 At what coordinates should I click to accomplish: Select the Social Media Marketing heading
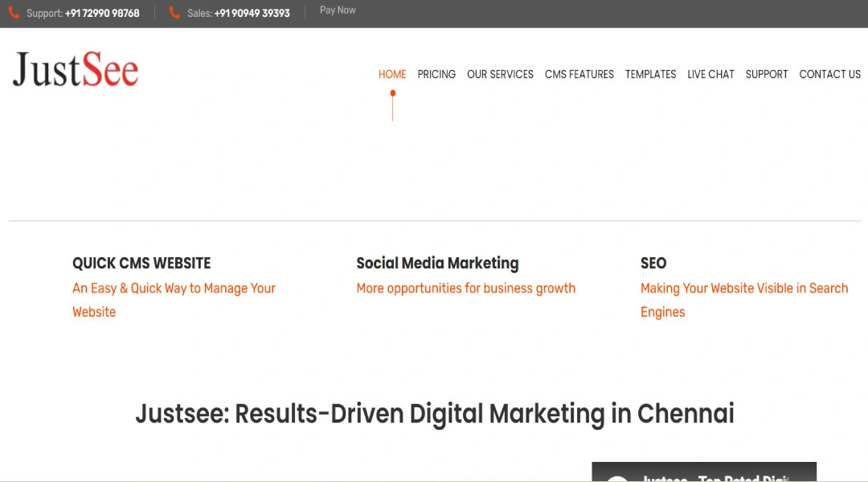pos(437,263)
